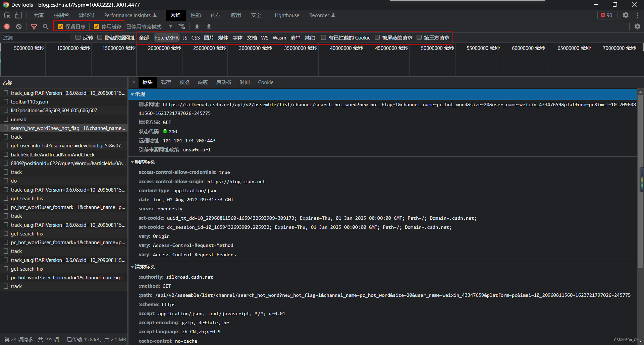
Task: Click the 过滤 filter text field
Action: (36, 38)
